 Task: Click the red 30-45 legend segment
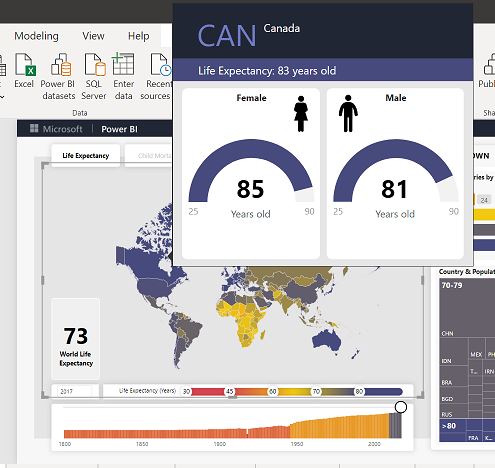[x=208, y=391]
